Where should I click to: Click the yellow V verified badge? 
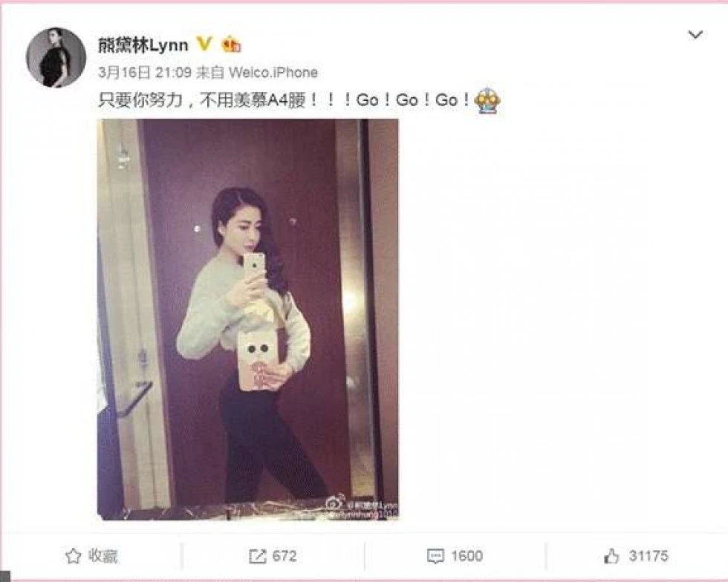(204, 44)
